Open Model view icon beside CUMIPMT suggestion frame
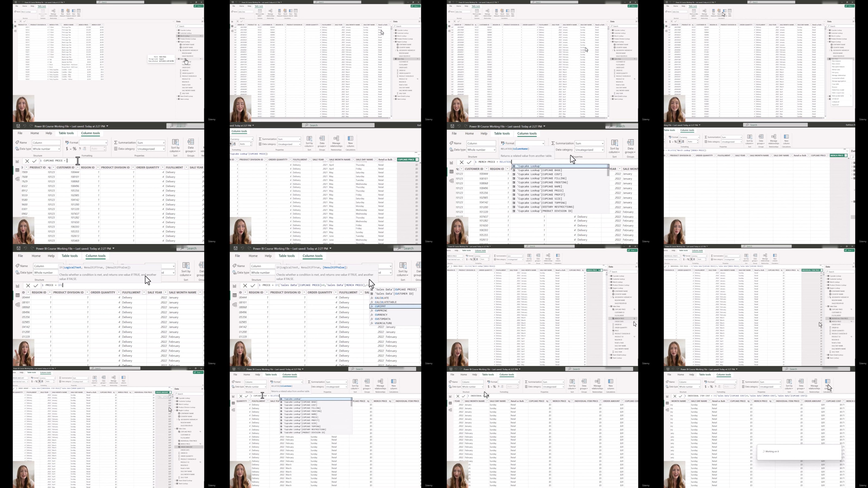The height and width of the screenshot is (488, 868). click(235, 305)
